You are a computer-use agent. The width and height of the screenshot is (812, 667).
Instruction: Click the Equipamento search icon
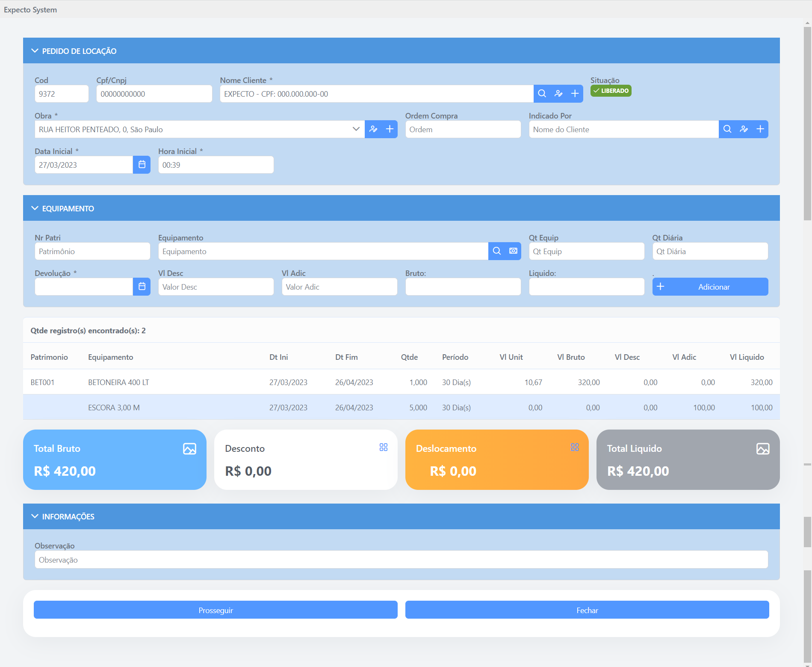click(497, 251)
